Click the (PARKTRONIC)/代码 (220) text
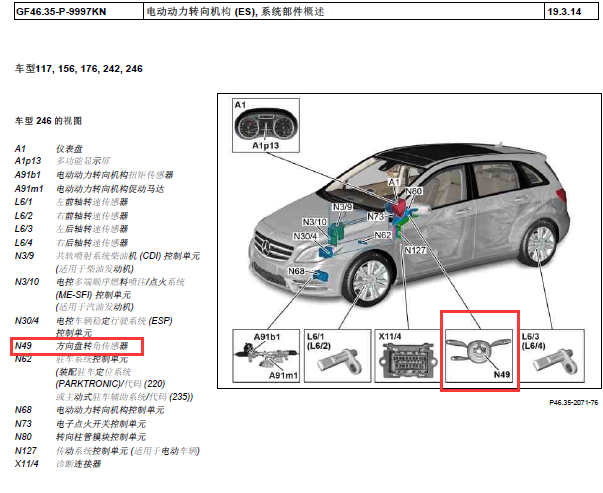The image size is (603, 493). (x=110, y=384)
